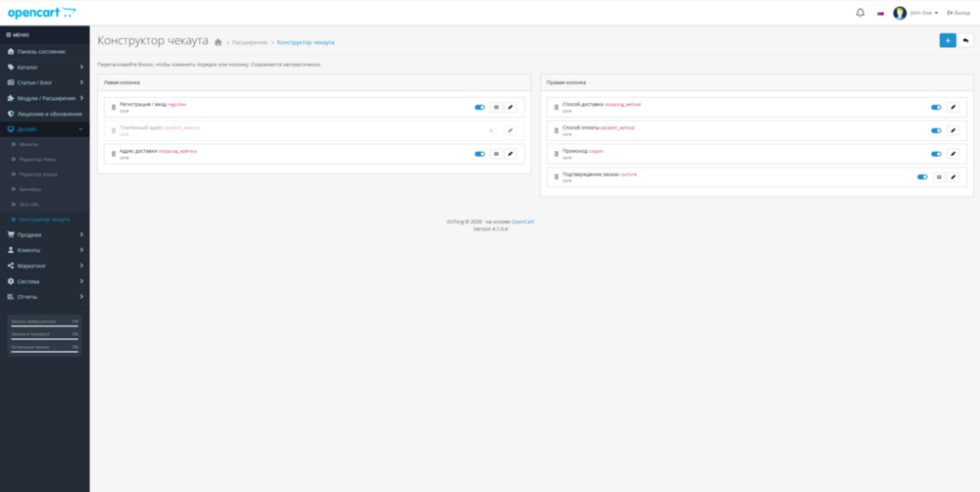Open Лицензии и обновления

coord(45,114)
